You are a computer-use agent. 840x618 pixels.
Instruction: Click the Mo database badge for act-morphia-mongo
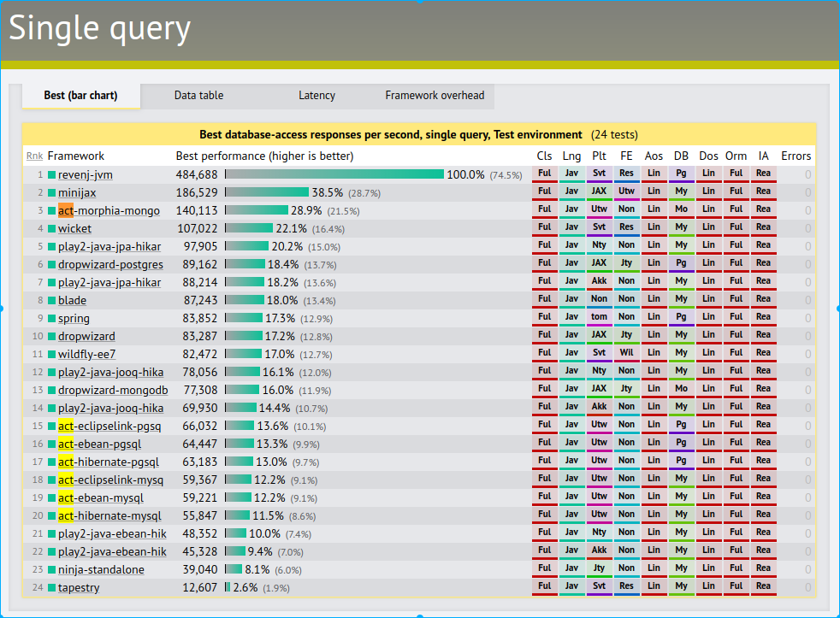point(681,209)
